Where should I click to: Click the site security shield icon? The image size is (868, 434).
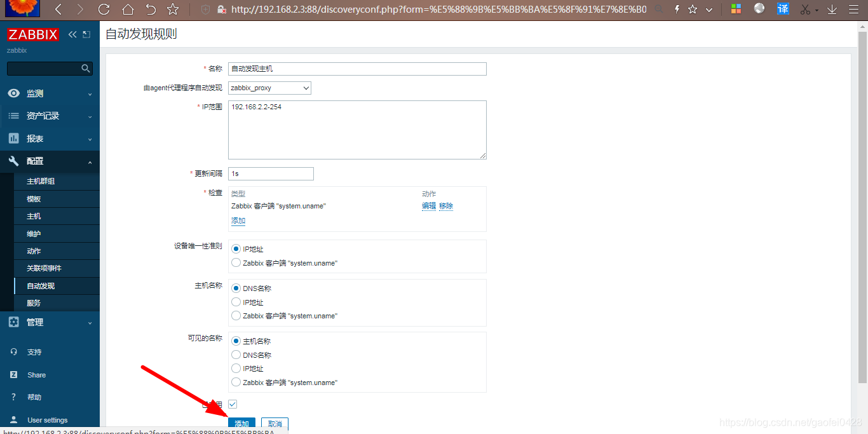click(205, 10)
